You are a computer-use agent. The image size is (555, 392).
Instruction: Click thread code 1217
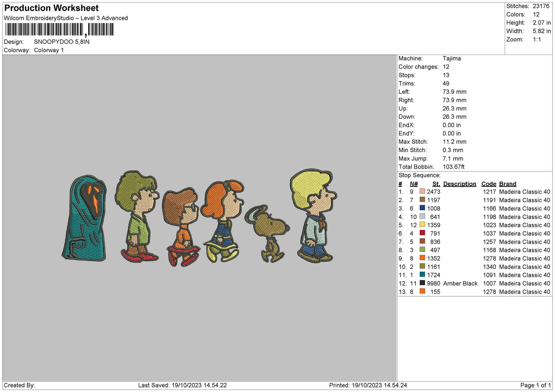(489, 192)
